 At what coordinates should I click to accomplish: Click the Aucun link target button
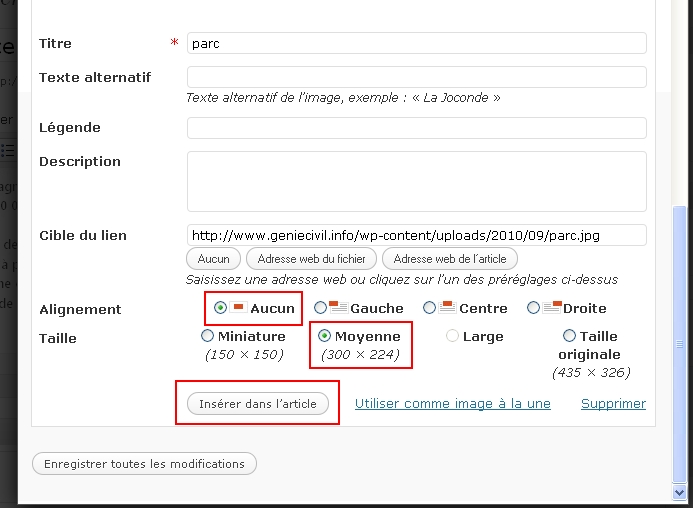213,259
